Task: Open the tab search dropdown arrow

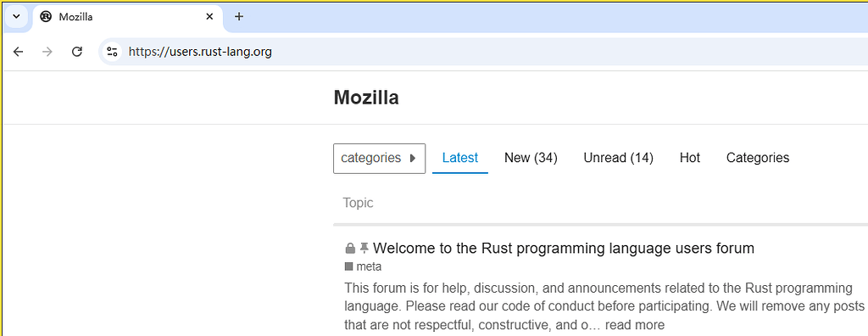Action: pyautogui.click(x=16, y=17)
